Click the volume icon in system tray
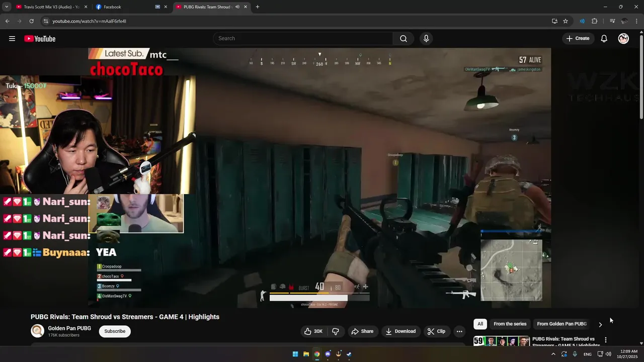 [608, 354]
